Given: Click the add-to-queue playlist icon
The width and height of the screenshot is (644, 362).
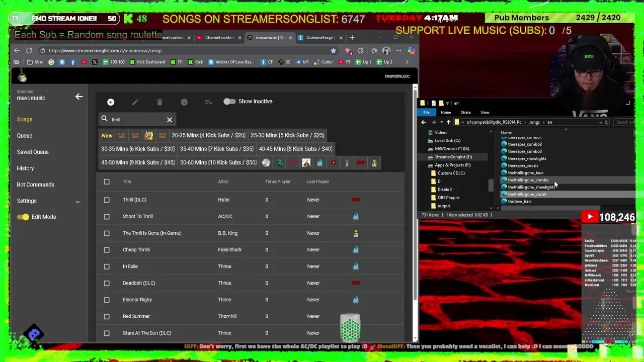Looking at the screenshot, I should pos(208,102).
